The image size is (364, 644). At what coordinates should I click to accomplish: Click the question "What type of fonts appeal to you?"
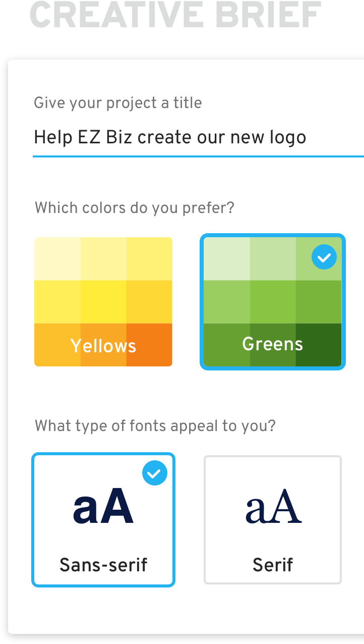pos(155,425)
